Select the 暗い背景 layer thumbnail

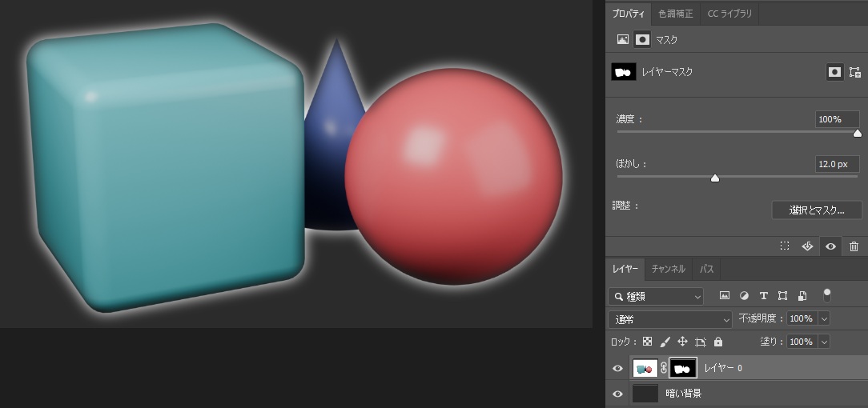point(645,394)
